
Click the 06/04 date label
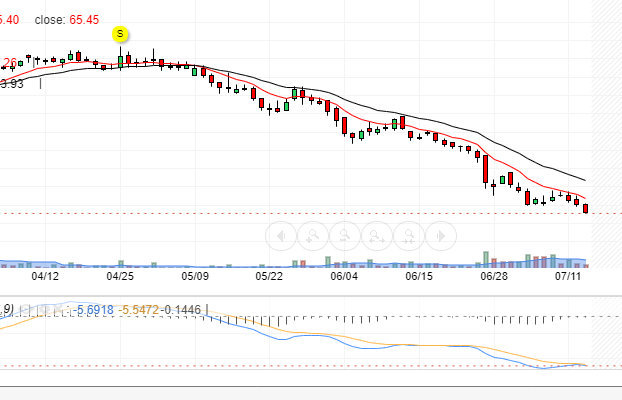click(x=344, y=276)
